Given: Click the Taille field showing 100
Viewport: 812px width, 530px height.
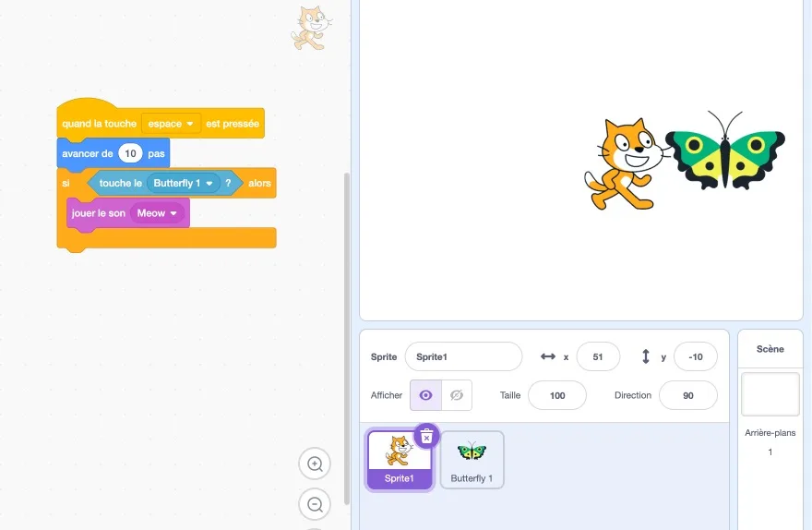Looking at the screenshot, I should tap(557, 395).
